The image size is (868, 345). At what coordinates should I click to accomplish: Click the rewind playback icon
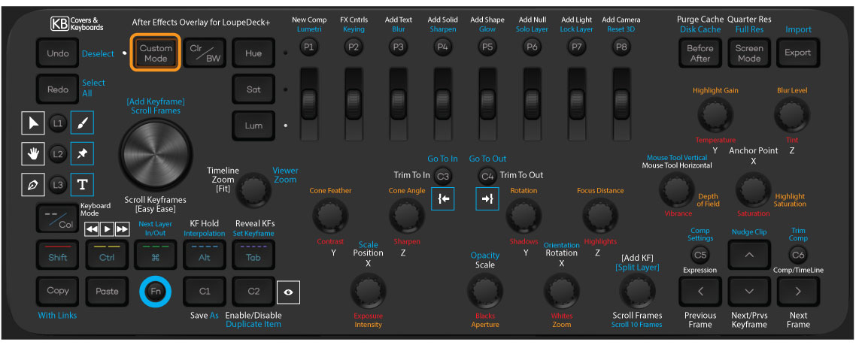(92, 229)
